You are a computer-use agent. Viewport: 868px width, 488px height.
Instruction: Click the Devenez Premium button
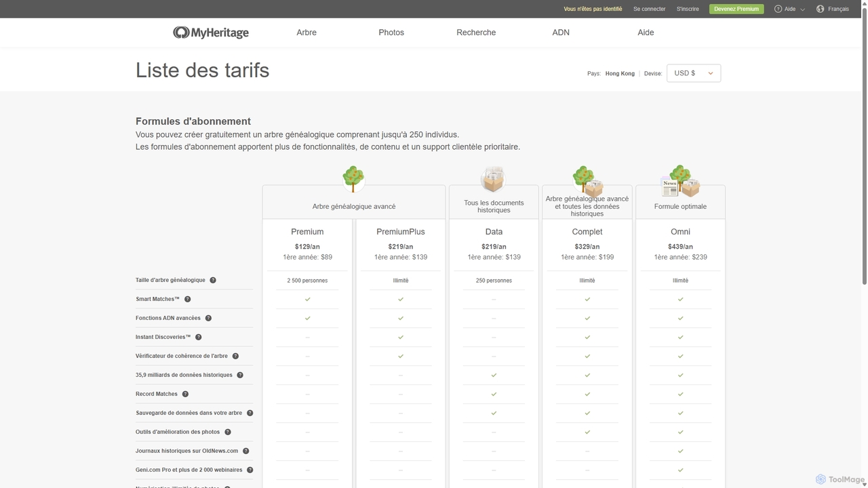(736, 9)
